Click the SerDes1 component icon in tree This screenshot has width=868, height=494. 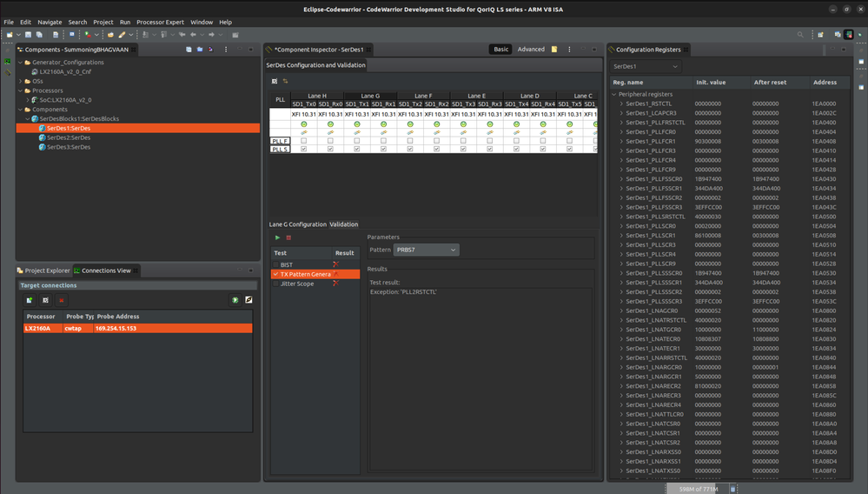click(x=42, y=128)
